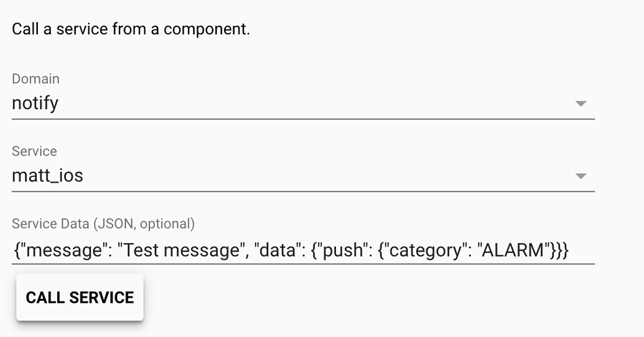Open the Domain dropdown arrow
Image resolution: width=644 pixels, height=337 pixels.
(581, 103)
